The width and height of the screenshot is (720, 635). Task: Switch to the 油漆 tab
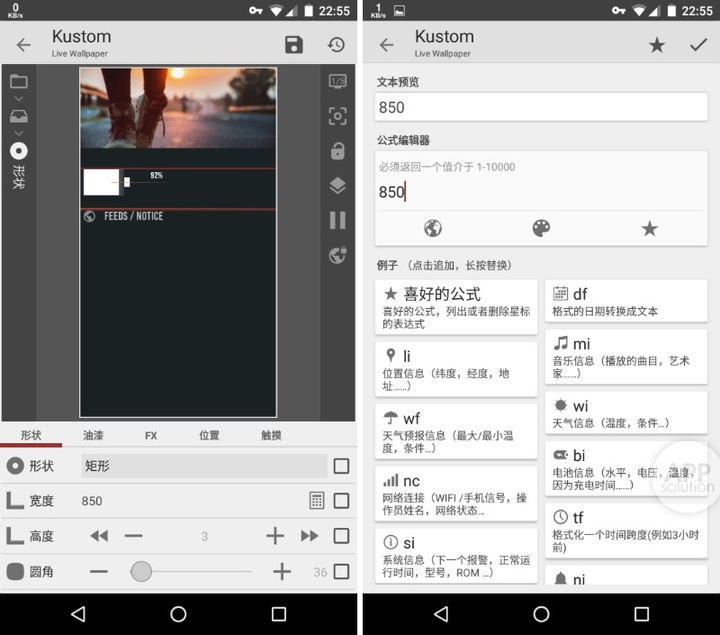[93, 436]
